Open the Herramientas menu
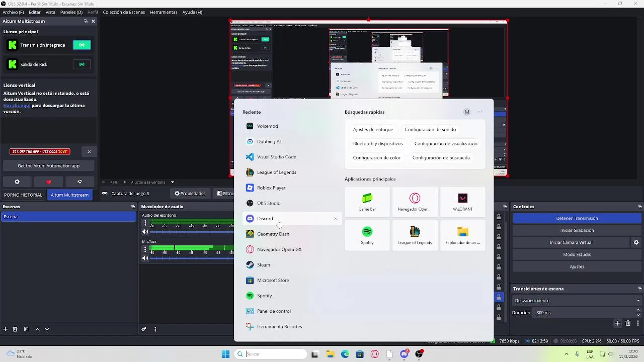The width and height of the screenshot is (644, 362). [164, 12]
